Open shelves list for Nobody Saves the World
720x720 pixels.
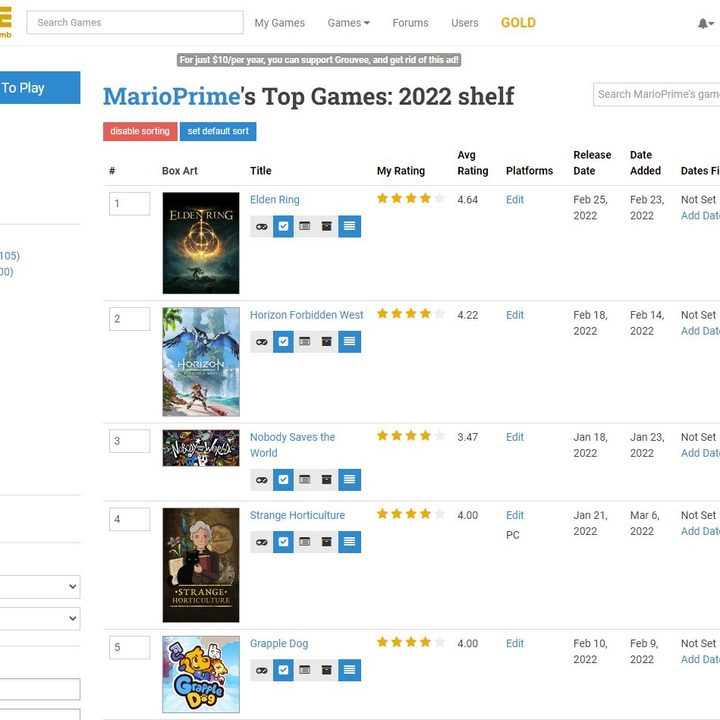pyautogui.click(x=349, y=480)
